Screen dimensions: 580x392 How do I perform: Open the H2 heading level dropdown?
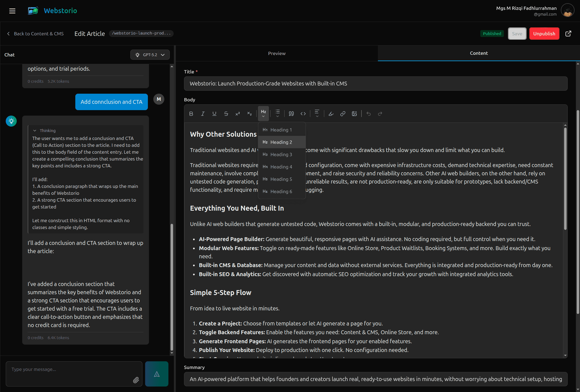(263, 113)
